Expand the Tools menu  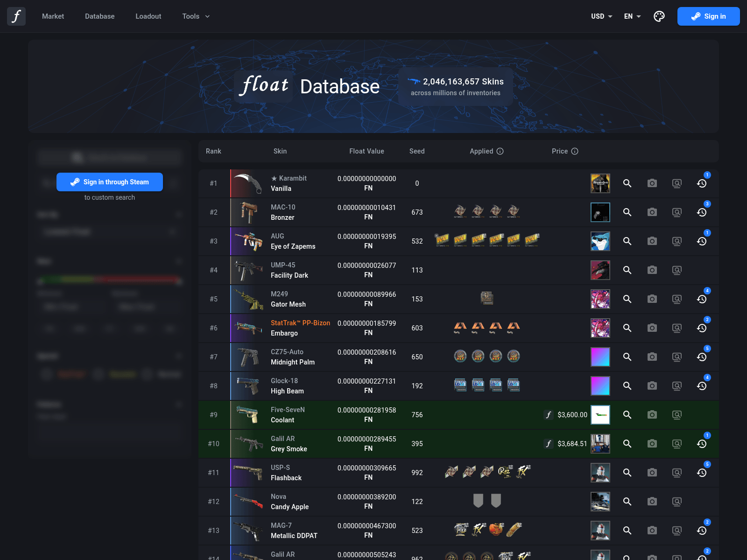(x=196, y=16)
